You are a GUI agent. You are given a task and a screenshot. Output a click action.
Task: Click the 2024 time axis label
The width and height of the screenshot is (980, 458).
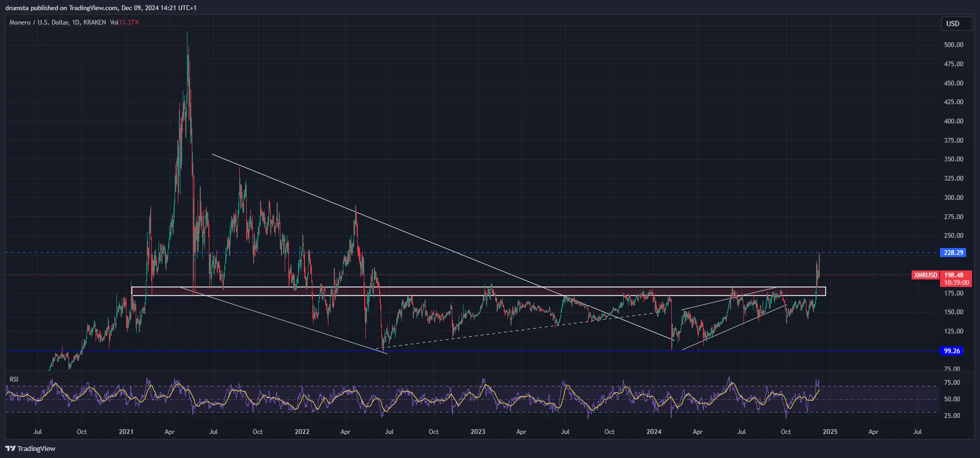click(x=654, y=432)
